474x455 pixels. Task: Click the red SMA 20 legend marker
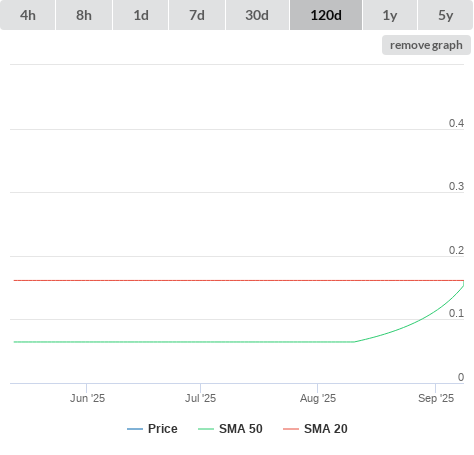(x=291, y=429)
